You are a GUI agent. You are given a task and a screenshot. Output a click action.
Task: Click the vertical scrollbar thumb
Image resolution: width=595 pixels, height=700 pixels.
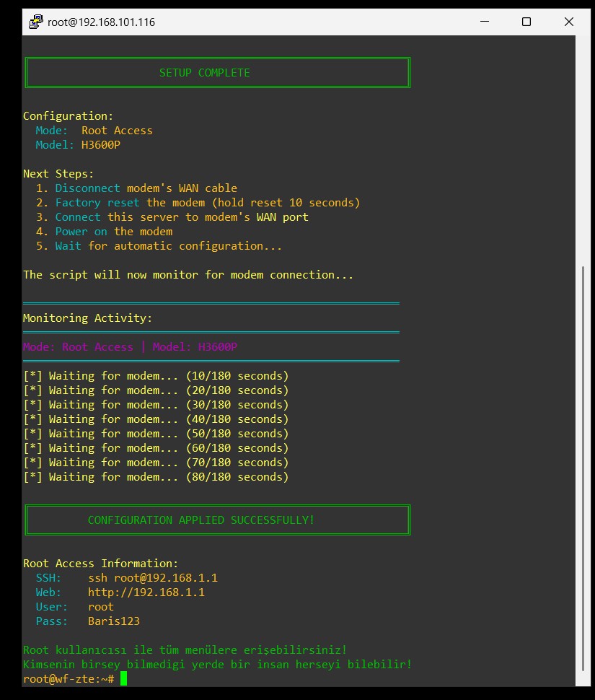click(x=582, y=469)
